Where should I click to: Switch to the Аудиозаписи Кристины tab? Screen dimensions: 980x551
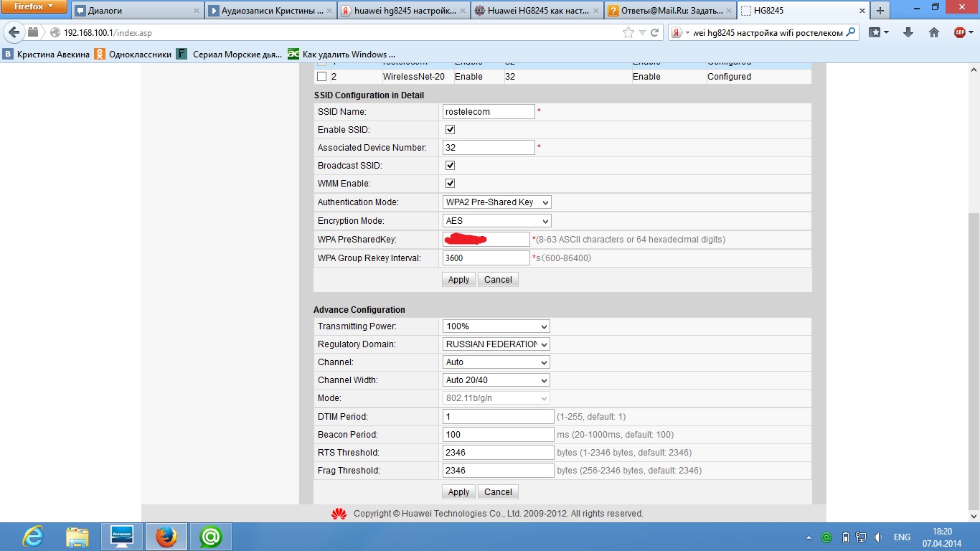(270, 11)
